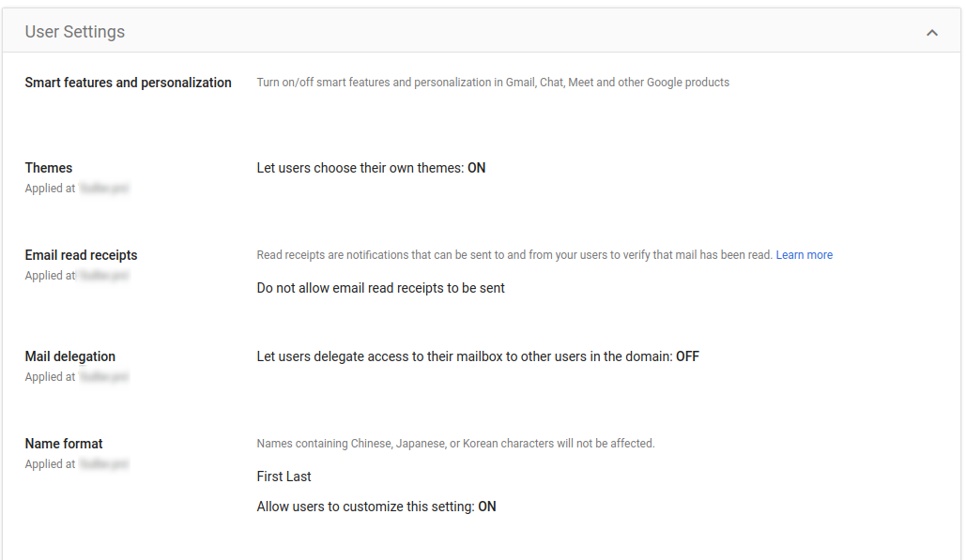Image resolution: width=966 pixels, height=560 pixels.
Task: Open the Email read receipts setting
Action: point(81,254)
